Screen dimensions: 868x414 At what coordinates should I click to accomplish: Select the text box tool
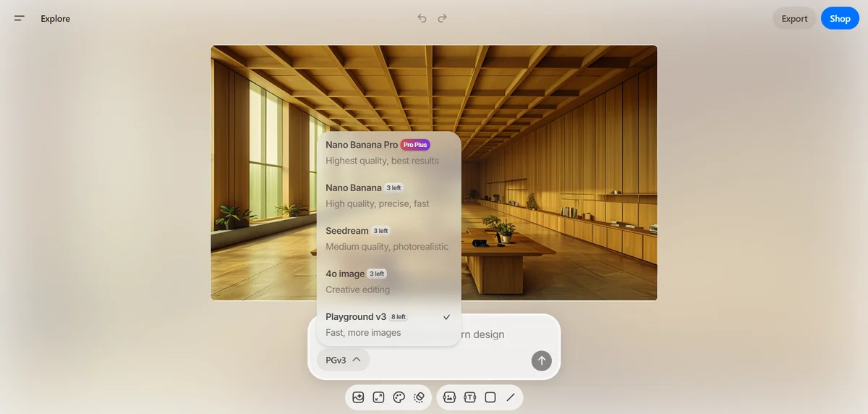tap(469, 397)
